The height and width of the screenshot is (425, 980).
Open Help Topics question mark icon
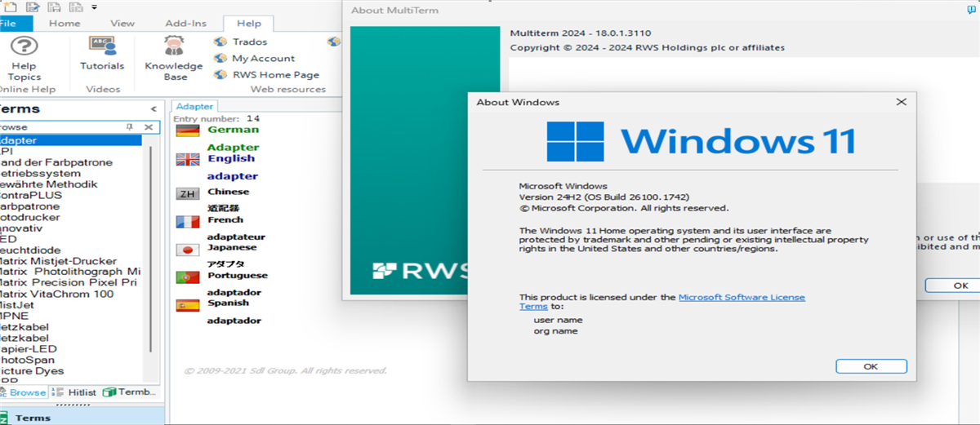24,46
